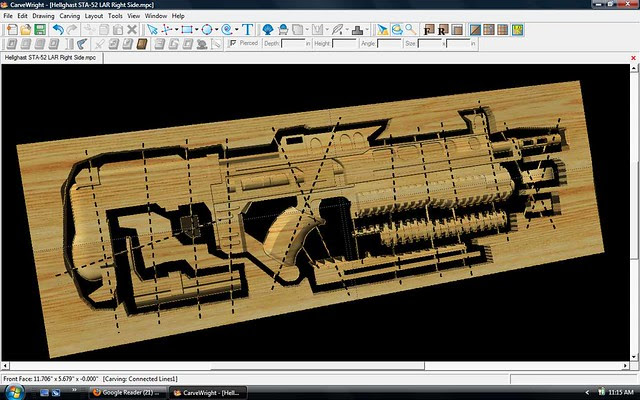Click the magnifying glass Zoom icon

[411, 29]
